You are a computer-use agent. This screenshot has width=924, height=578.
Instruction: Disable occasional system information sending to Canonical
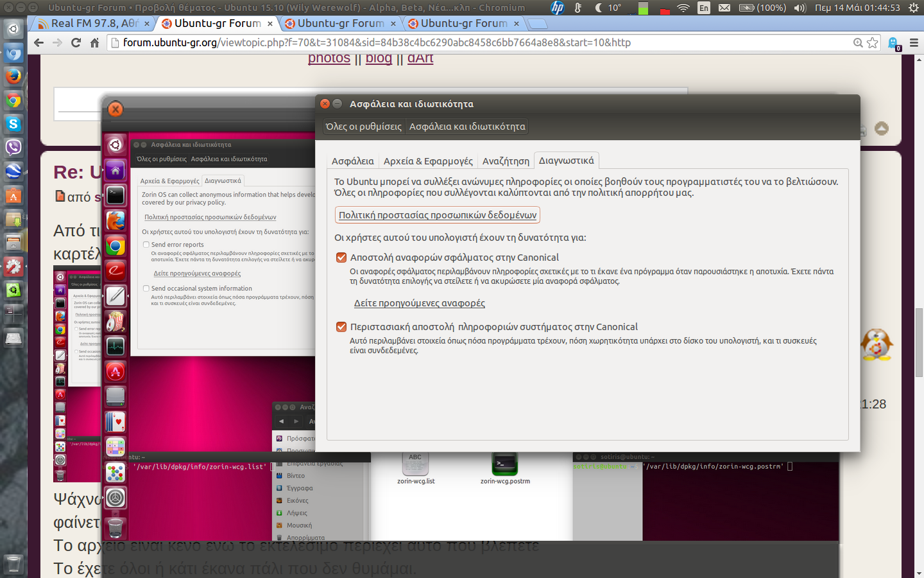pos(341,327)
